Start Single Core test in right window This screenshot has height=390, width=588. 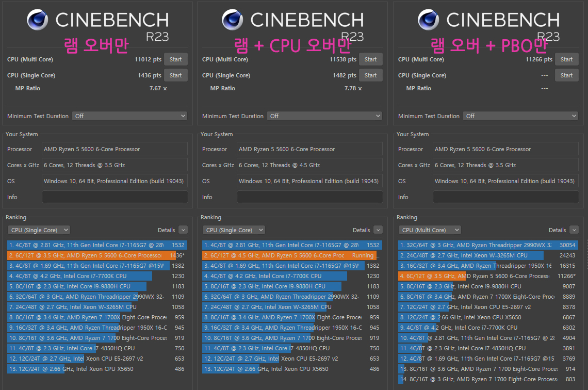coord(567,75)
